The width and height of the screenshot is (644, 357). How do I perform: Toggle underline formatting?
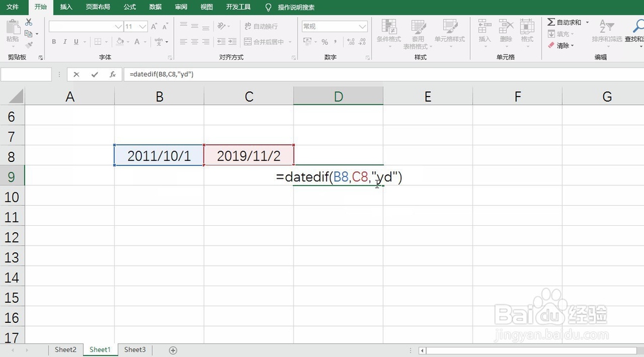[x=76, y=41]
